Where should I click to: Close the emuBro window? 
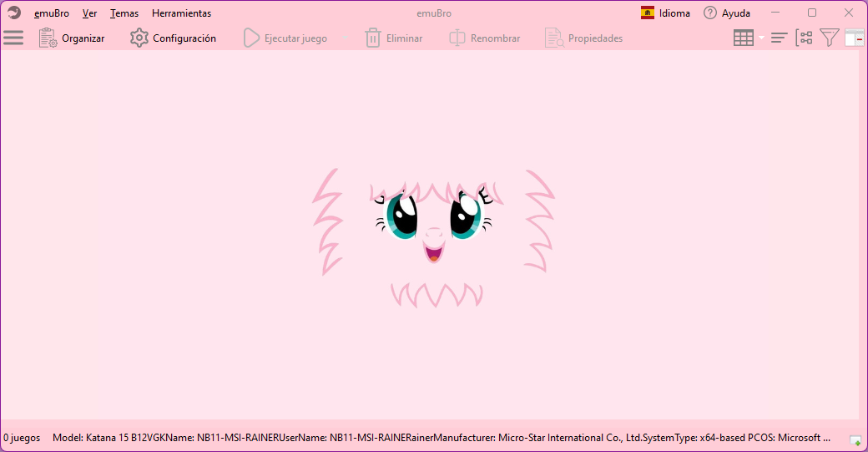click(849, 13)
